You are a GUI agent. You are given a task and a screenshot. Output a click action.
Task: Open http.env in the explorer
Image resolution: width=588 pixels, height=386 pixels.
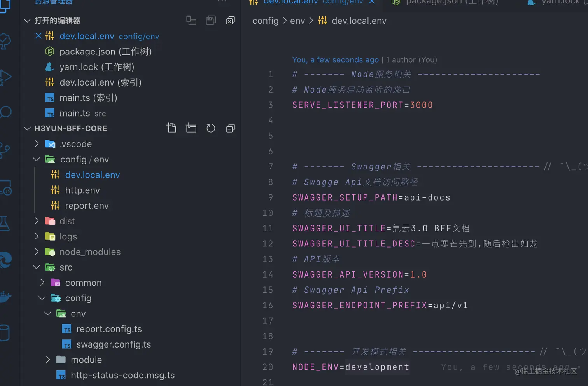pyautogui.click(x=82, y=190)
